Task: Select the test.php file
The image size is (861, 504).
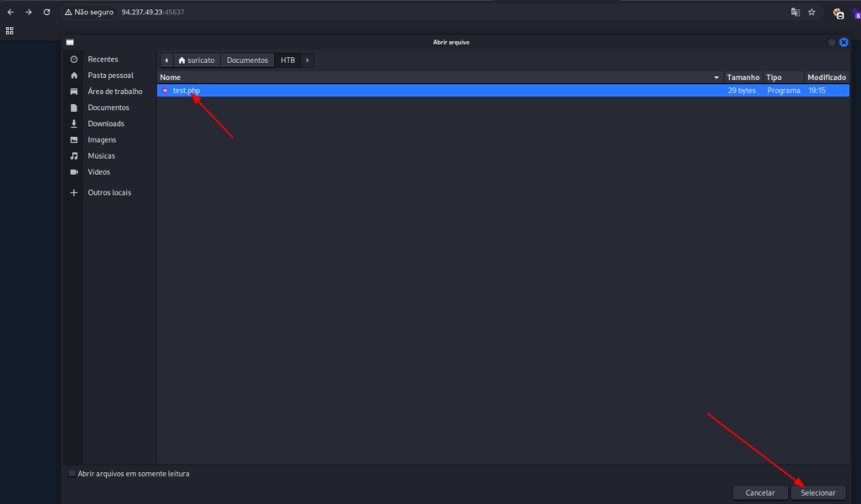Action: click(186, 90)
